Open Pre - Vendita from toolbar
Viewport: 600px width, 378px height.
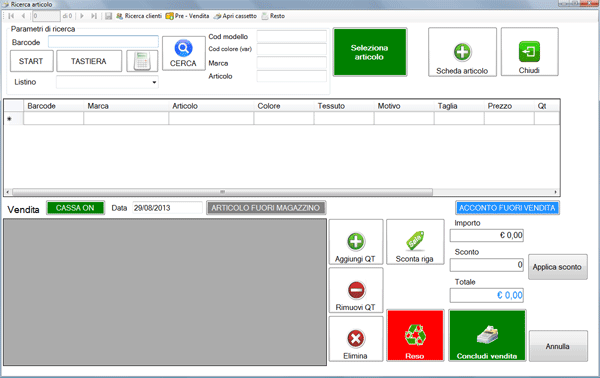point(188,16)
